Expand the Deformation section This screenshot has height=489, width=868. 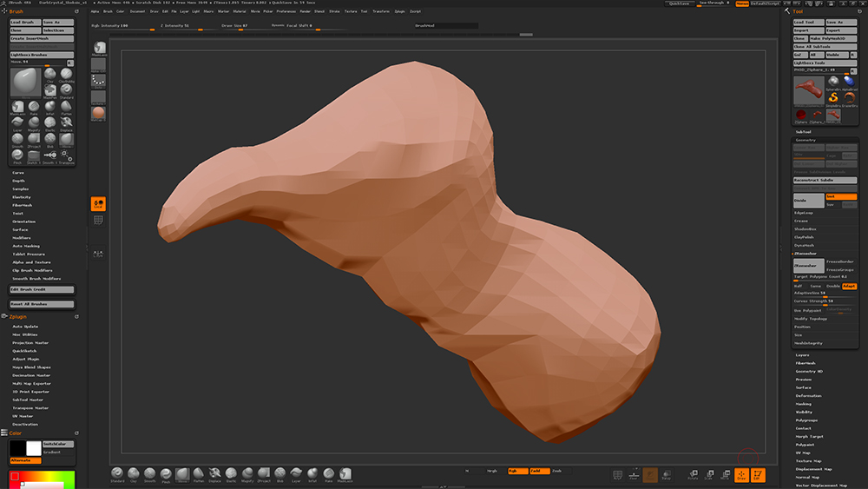pyautogui.click(x=808, y=395)
